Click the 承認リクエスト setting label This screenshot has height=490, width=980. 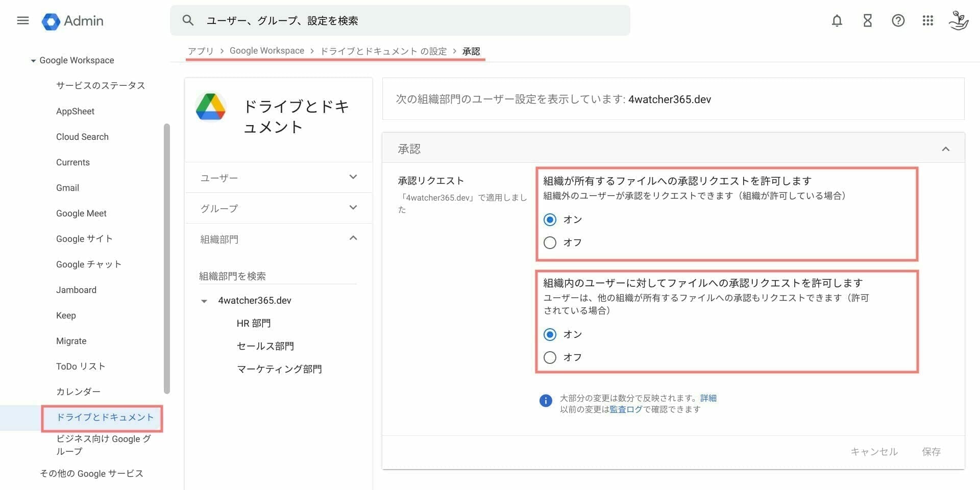431,181
